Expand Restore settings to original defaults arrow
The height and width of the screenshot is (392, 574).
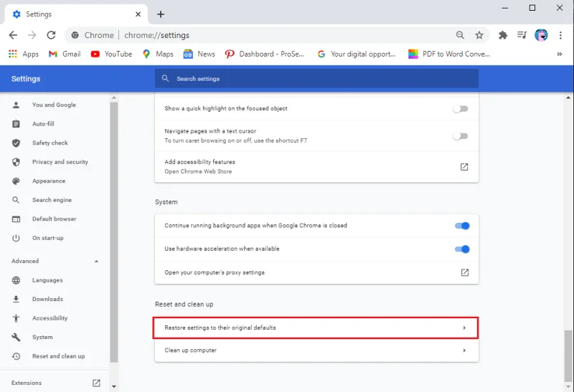coord(464,328)
